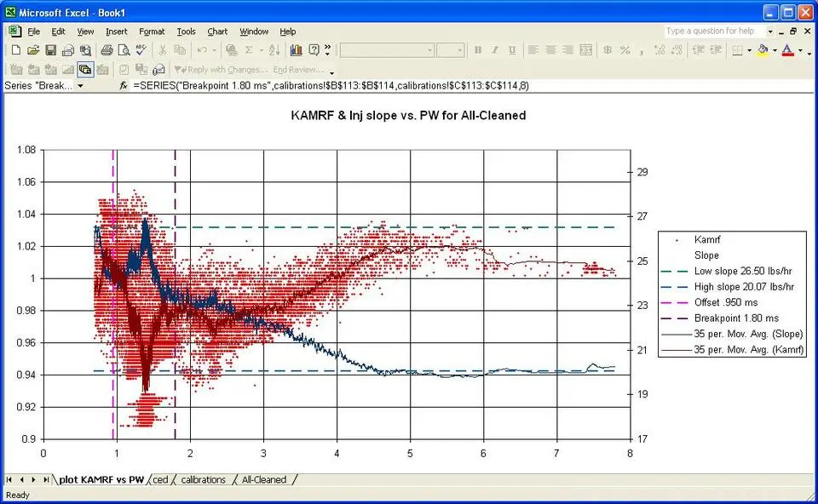Click the Sort Ascending A-Z icon
818x504 pixels.
[274, 50]
